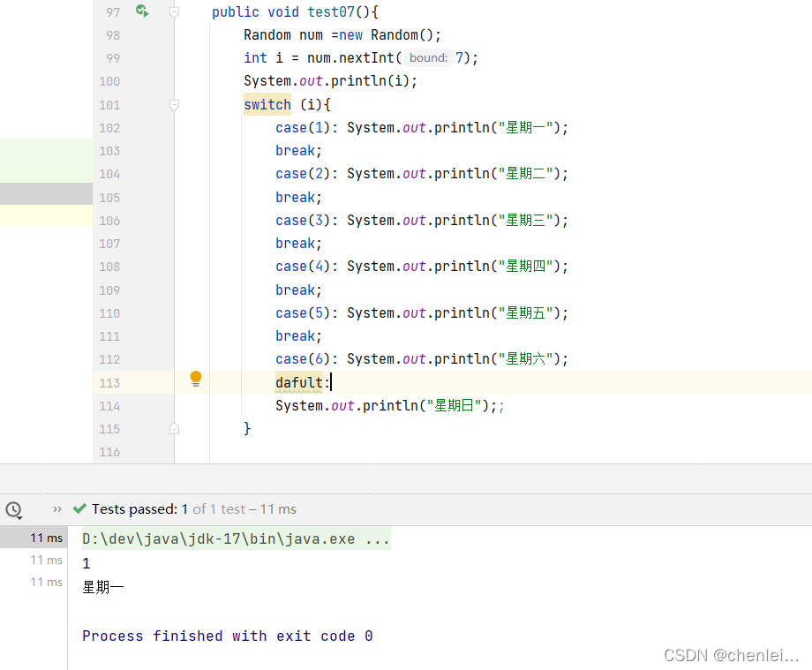
Task: Click line number 97 in the gutter
Action: click(x=113, y=11)
